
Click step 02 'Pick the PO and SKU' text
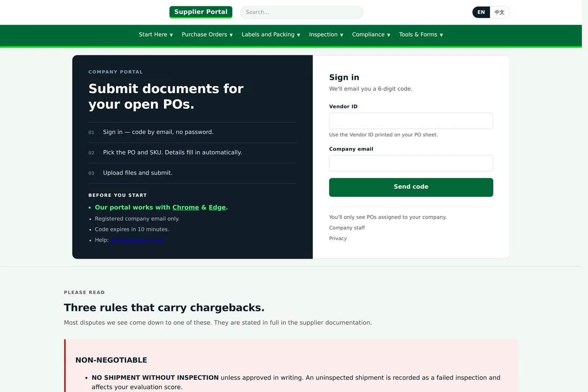click(x=172, y=152)
